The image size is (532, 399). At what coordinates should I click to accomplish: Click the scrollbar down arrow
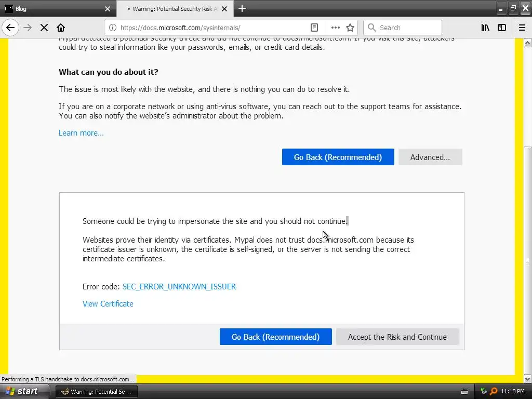528,379
